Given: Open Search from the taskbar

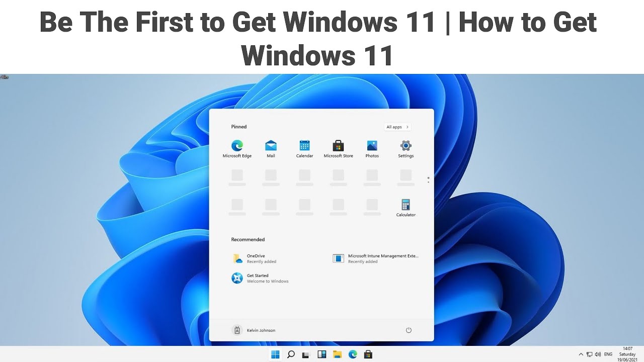Looking at the screenshot, I should [291, 354].
